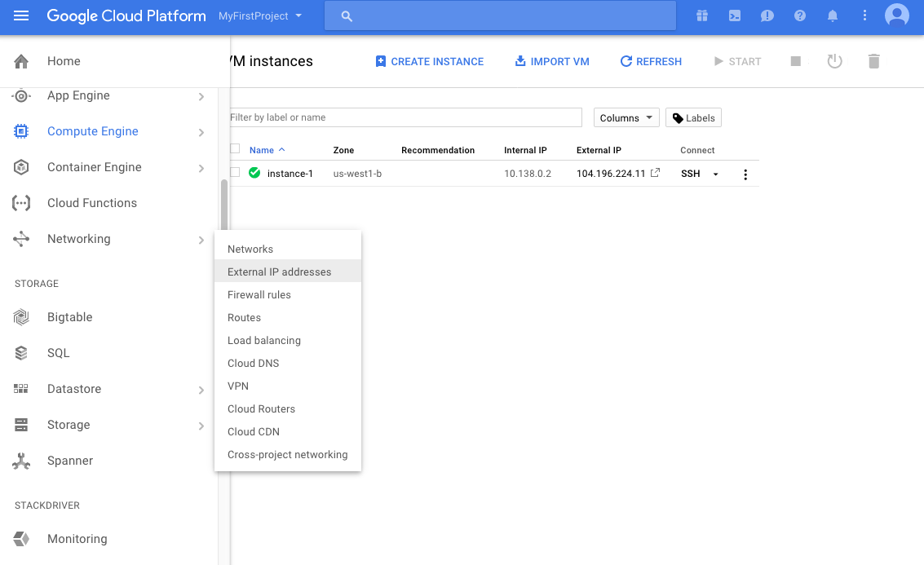This screenshot has width=924, height=565.
Task: Open the hamburger navigation menu
Action: 21,16
